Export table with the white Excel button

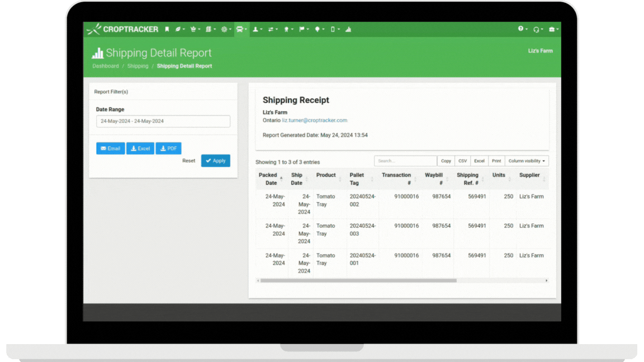tap(479, 161)
